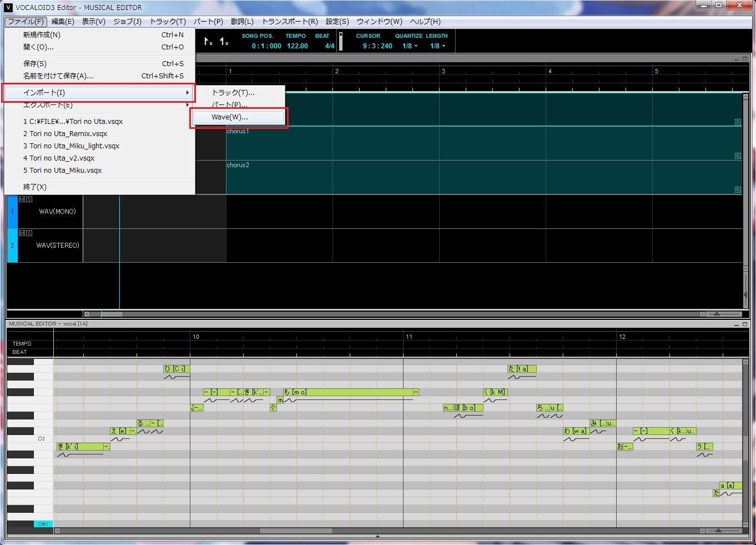
Task: Adjust the track editor vertical zoom slider
Action: [745, 294]
